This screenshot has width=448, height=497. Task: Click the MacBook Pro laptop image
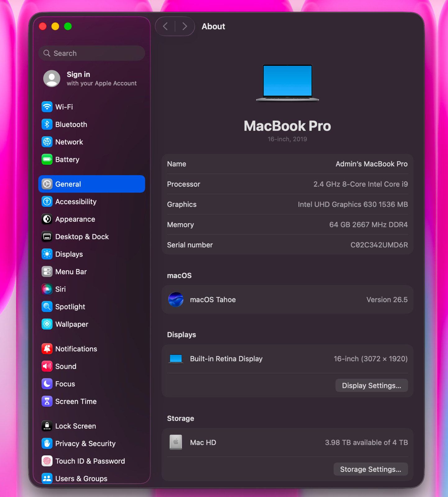[x=288, y=83]
